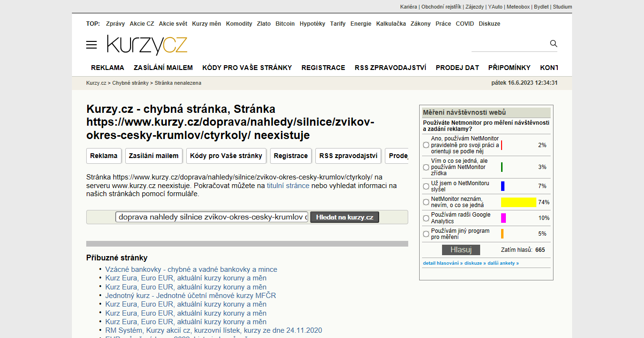Open Hypotéky in the TOP menu
The image size is (644, 338).
coord(312,24)
